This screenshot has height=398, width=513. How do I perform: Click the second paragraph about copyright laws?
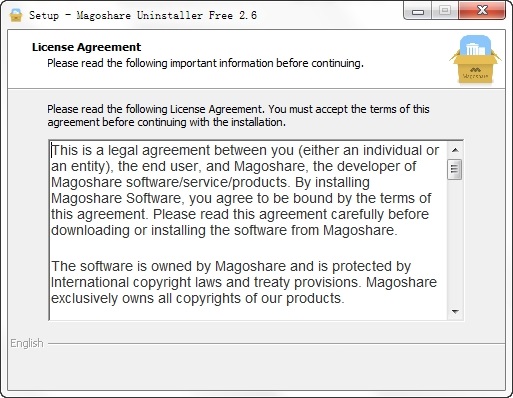(x=244, y=282)
